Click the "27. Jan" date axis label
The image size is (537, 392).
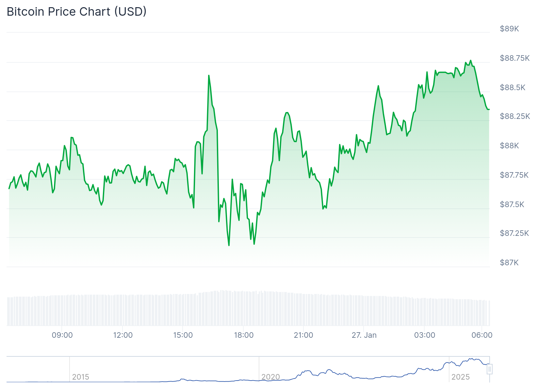point(364,335)
